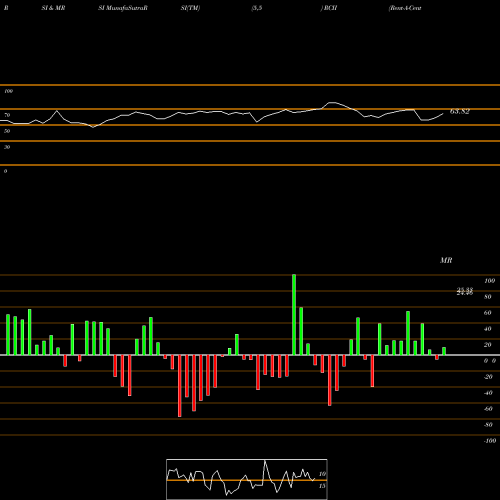Click the ') BCH' ticker label

[x=329, y=8]
